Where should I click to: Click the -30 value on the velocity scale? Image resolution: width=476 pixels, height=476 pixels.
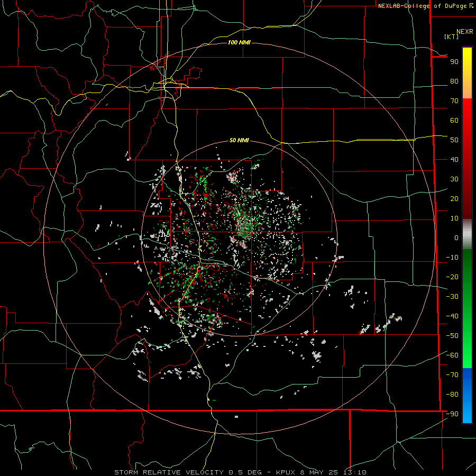(x=452, y=297)
